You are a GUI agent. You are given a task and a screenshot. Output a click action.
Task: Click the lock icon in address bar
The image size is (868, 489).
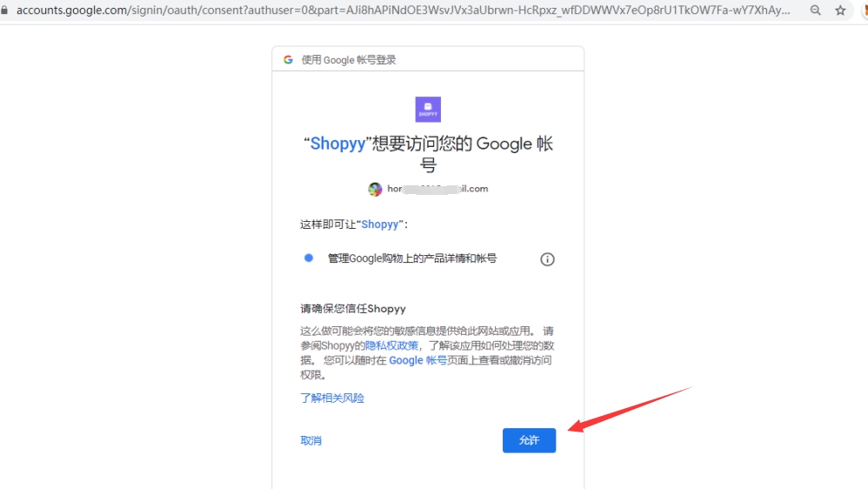pos(5,10)
